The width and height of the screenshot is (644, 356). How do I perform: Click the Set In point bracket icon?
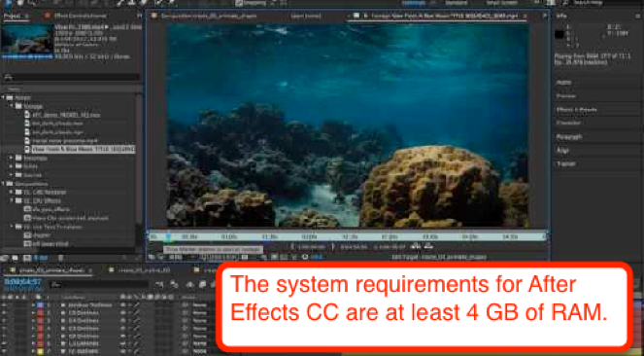pos(292,247)
